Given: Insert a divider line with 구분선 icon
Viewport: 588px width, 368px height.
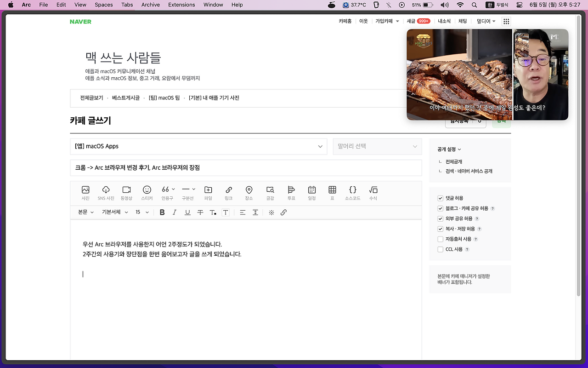Looking at the screenshot, I should [x=188, y=193].
